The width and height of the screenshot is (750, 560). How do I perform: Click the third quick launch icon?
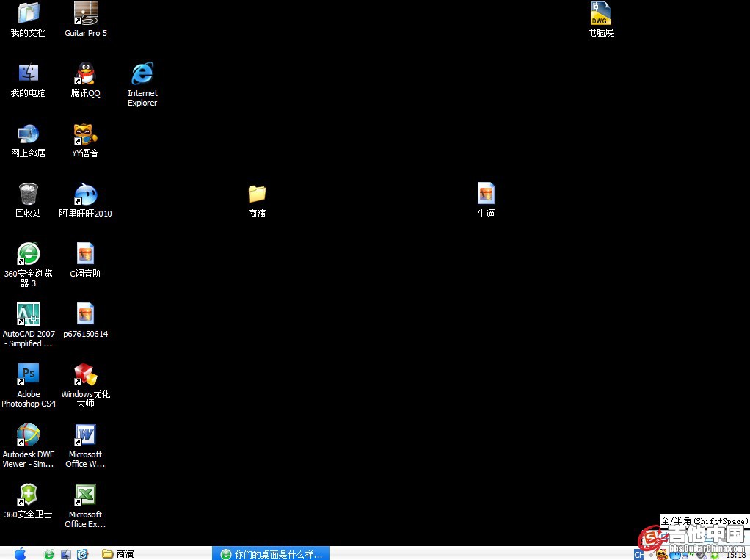[x=82, y=554]
